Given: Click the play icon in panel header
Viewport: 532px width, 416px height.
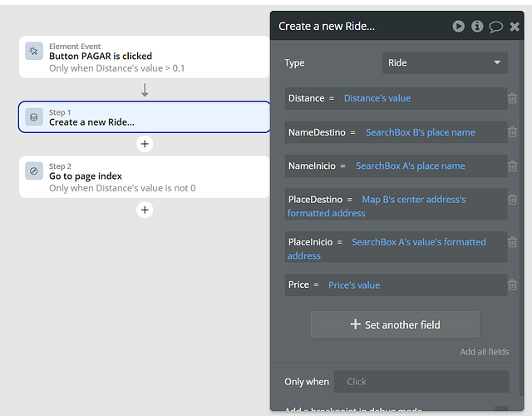Looking at the screenshot, I should click(x=458, y=27).
